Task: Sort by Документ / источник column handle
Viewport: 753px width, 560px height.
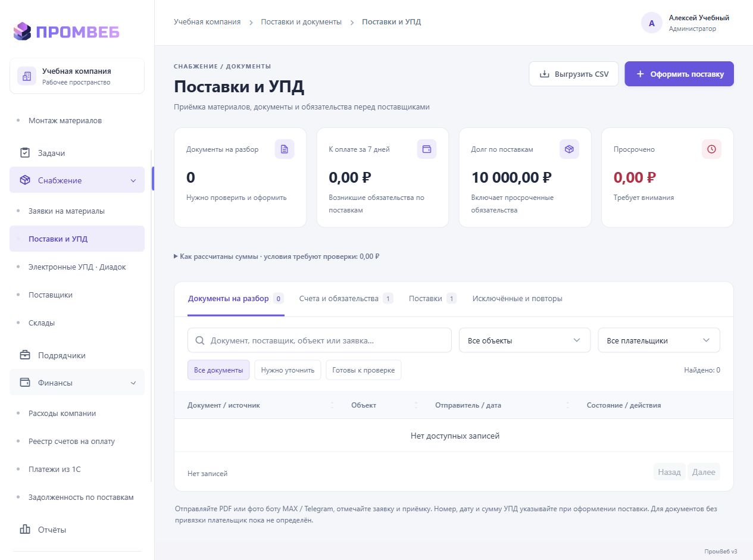Action: click(x=332, y=405)
